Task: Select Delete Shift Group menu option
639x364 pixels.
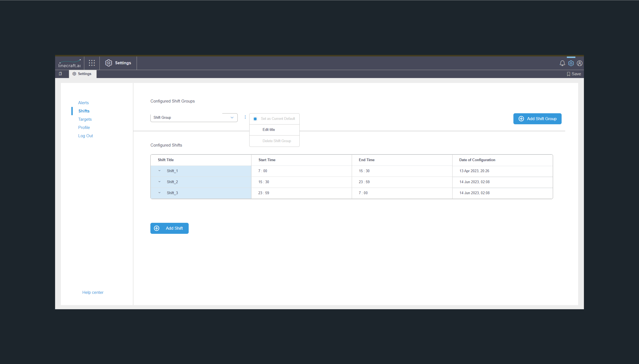Action: click(x=274, y=141)
